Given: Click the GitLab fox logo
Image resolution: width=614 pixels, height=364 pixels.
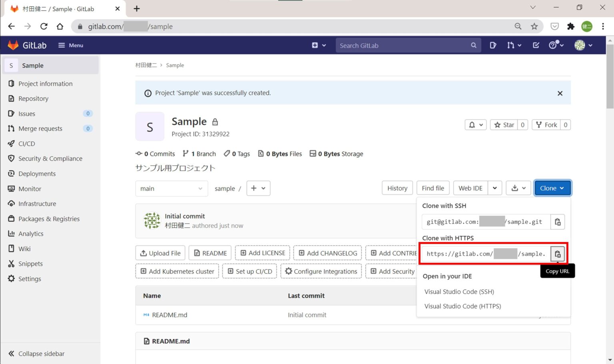Looking at the screenshot, I should tap(13, 45).
